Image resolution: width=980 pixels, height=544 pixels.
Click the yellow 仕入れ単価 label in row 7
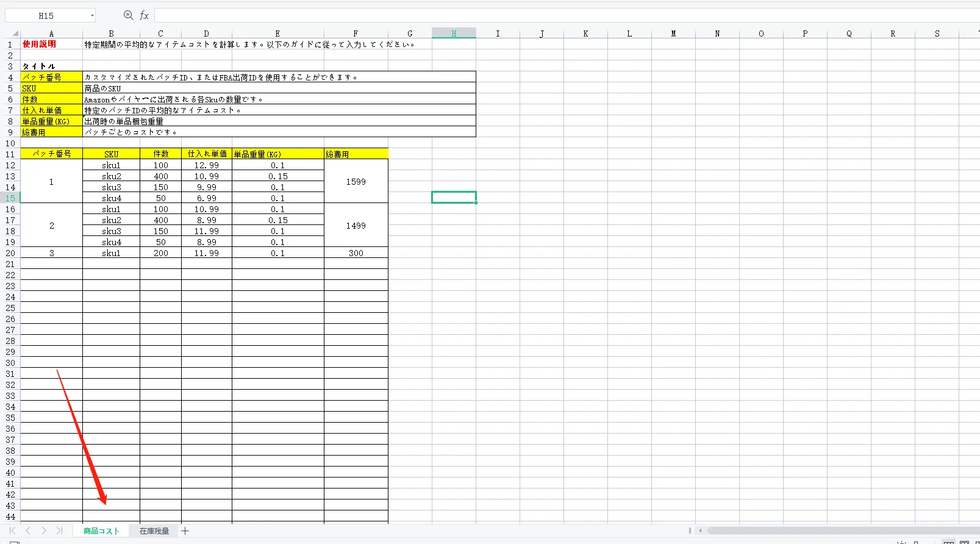51,110
